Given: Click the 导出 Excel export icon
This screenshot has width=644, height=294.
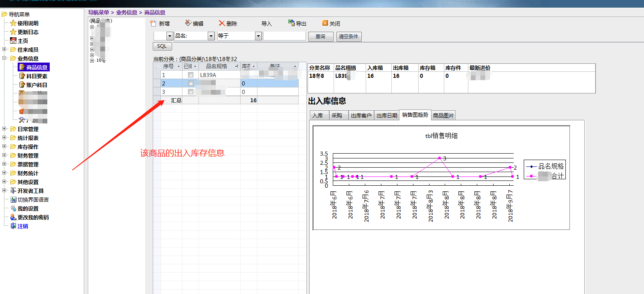Looking at the screenshot, I should (291, 23).
